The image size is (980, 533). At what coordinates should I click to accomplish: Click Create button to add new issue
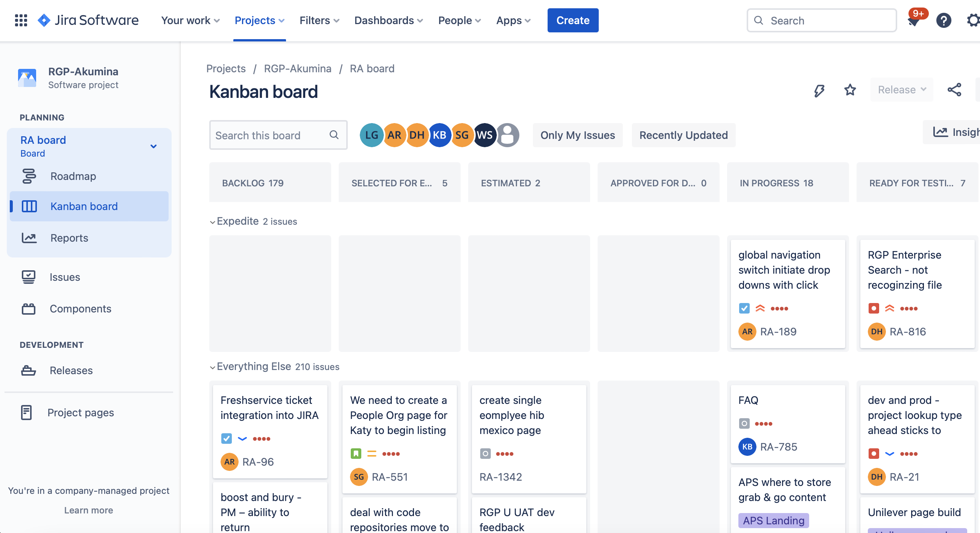point(573,20)
